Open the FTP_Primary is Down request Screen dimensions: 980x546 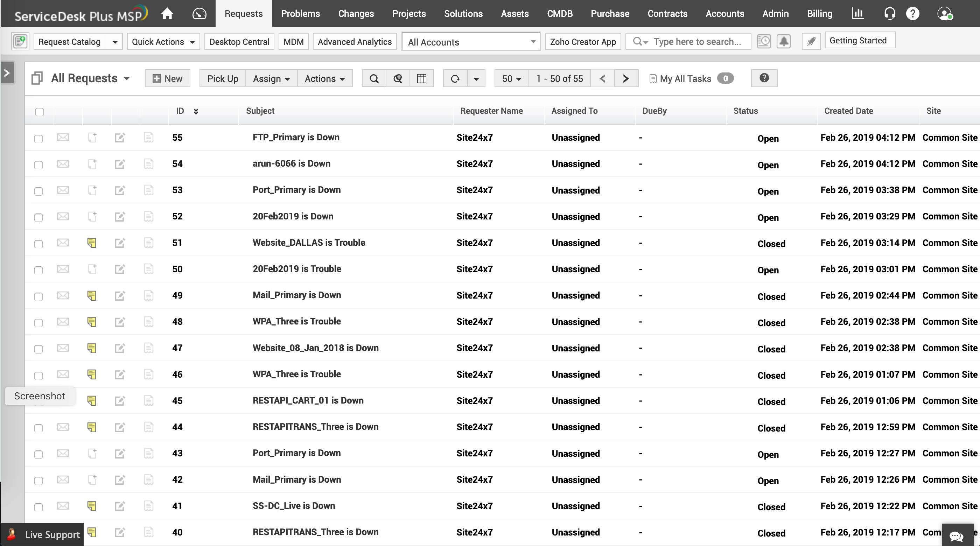coord(296,137)
